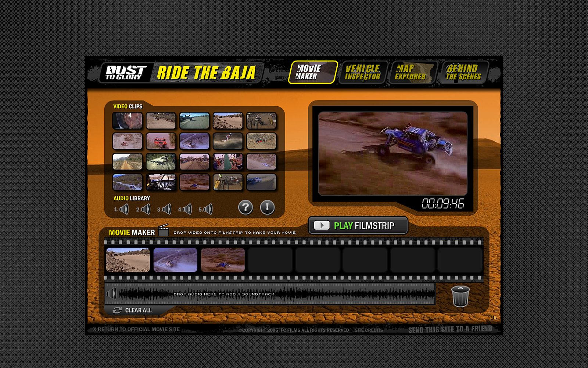Click the Clear All label
588x368 pixels.
point(139,310)
